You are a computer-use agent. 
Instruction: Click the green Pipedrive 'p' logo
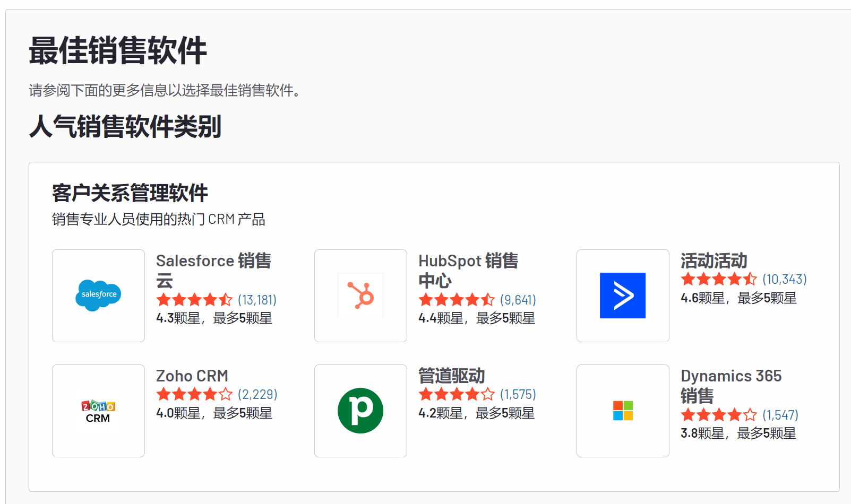360,411
